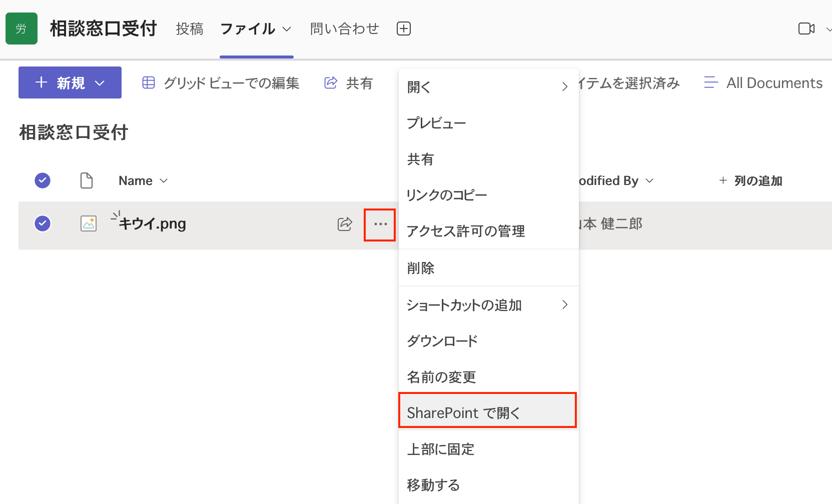Click the 相談窓口受付 folder breadcrumb heading
This screenshot has width=832, height=504.
(74, 132)
